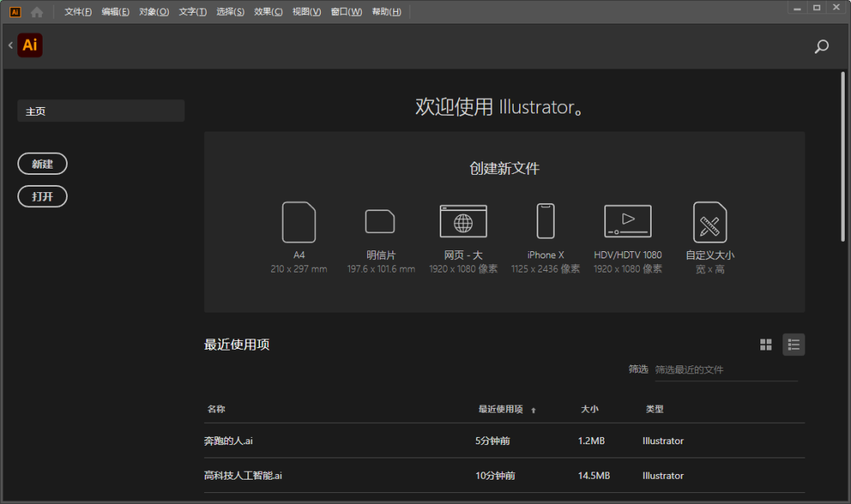Open the 编辑(E) menu
The image size is (851, 504).
click(116, 12)
